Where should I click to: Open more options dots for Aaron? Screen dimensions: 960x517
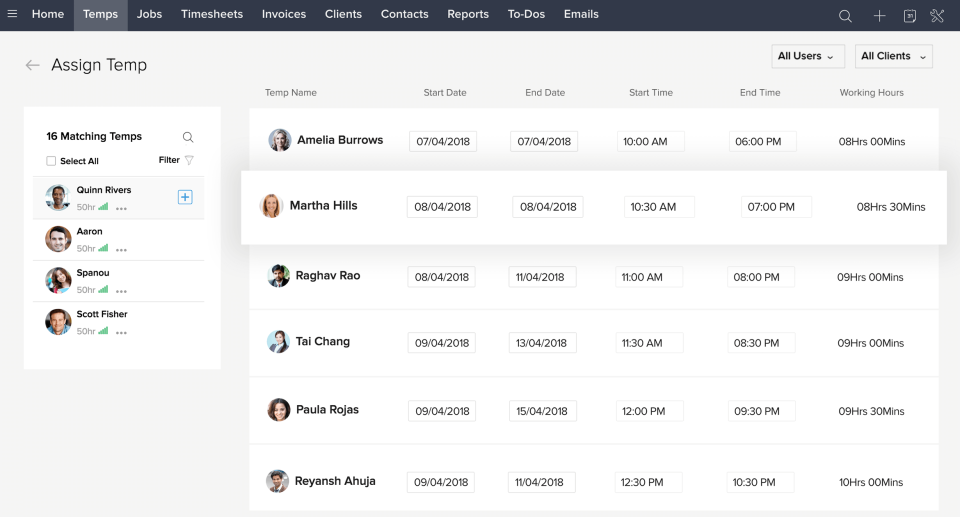tap(121, 249)
